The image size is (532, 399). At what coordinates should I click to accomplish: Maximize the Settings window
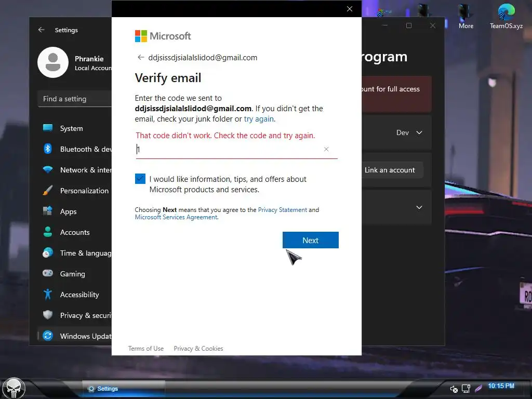409,25
